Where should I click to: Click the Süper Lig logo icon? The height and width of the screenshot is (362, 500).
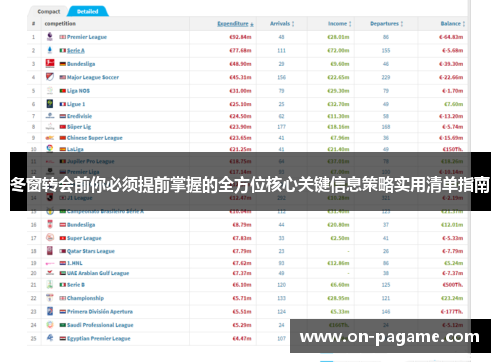[x=50, y=127]
